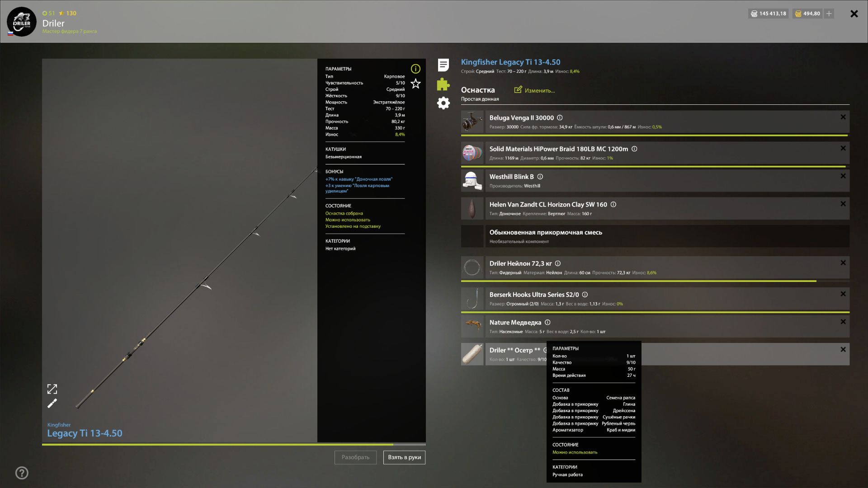Switch to the puzzle piece rig tab
The height and width of the screenshot is (488, 868).
click(x=443, y=84)
